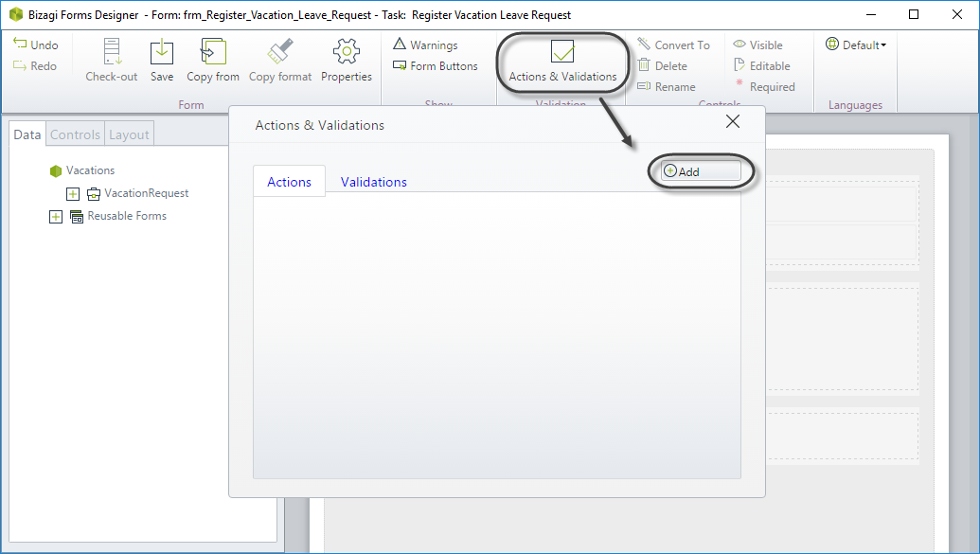Open the Actions tab in dialog
The image size is (980, 554).
tap(289, 181)
